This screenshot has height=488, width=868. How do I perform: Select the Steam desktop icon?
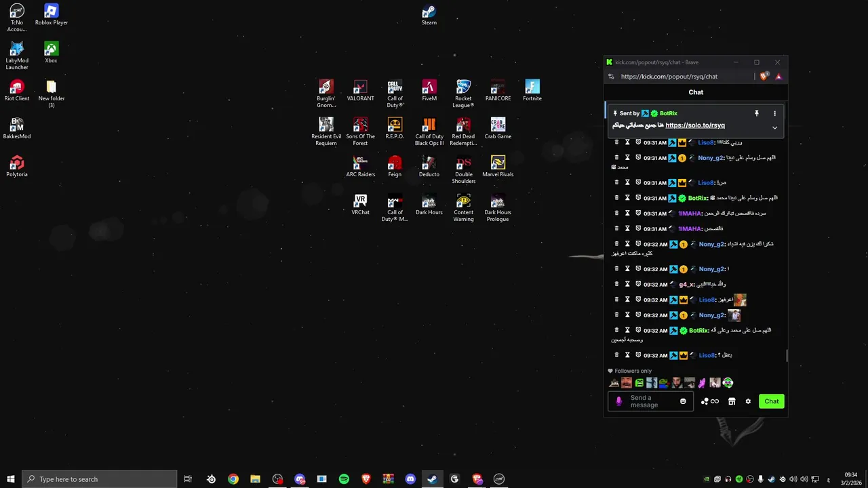coord(429,15)
